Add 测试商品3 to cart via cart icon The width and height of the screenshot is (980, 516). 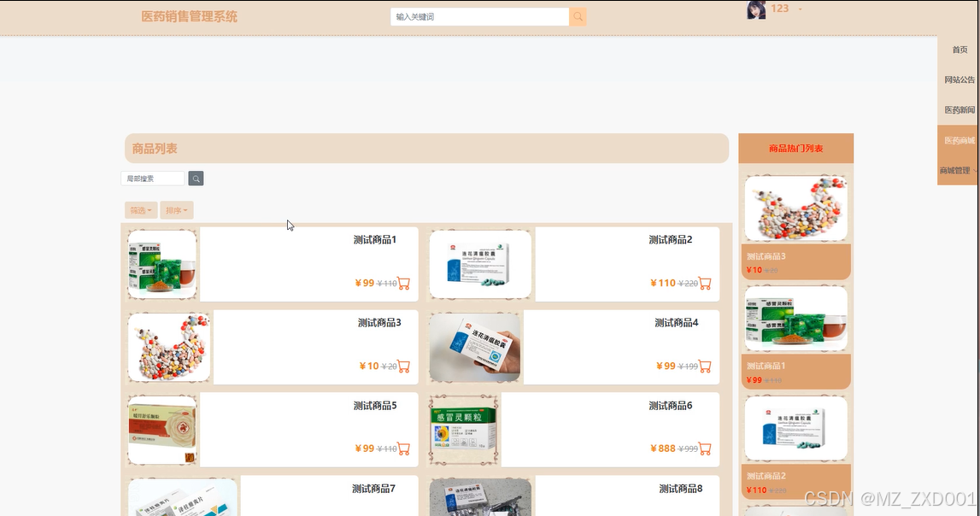(404, 366)
